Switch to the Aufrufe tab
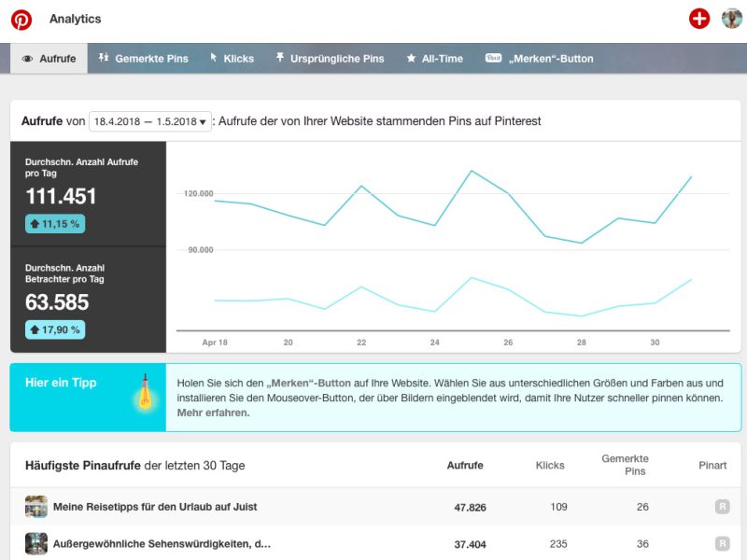This screenshot has height=560, width=747. coord(49,59)
